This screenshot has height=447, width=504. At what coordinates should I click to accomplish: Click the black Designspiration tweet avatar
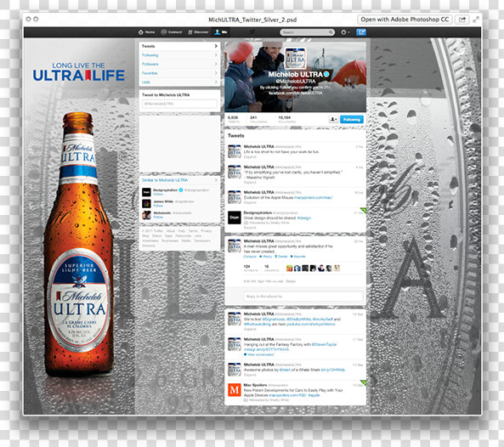(235, 218)
